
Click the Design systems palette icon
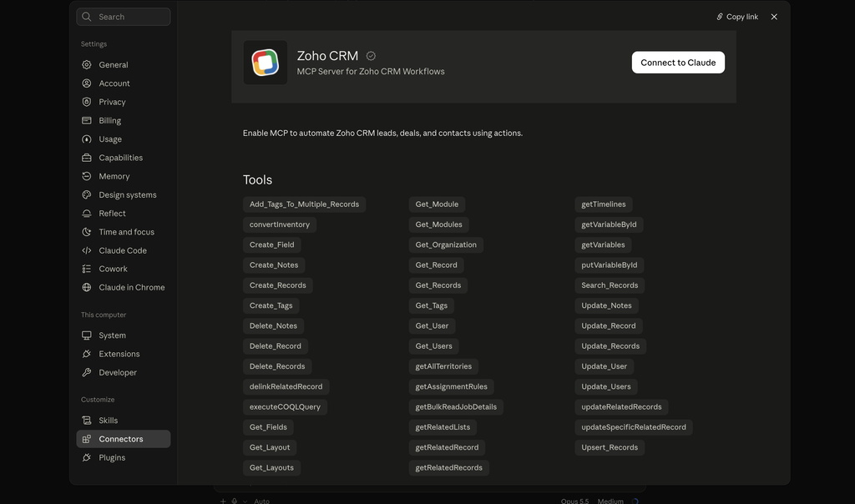click(87, 194)
